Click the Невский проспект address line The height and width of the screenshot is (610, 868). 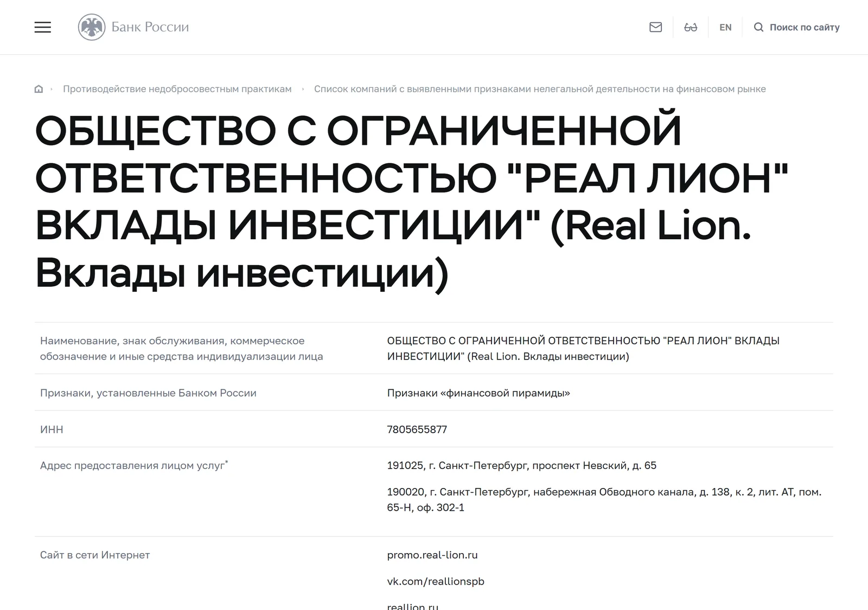coord(521,465)
